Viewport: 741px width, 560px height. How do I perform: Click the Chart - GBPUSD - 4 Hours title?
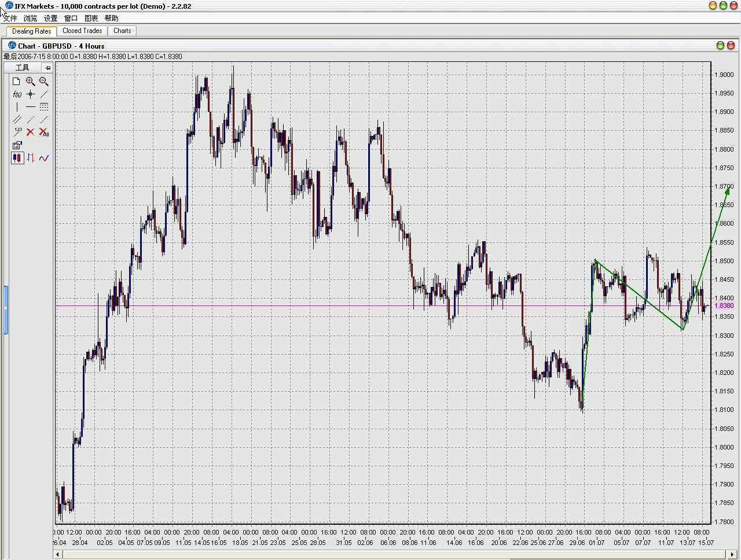click(61, 46)
